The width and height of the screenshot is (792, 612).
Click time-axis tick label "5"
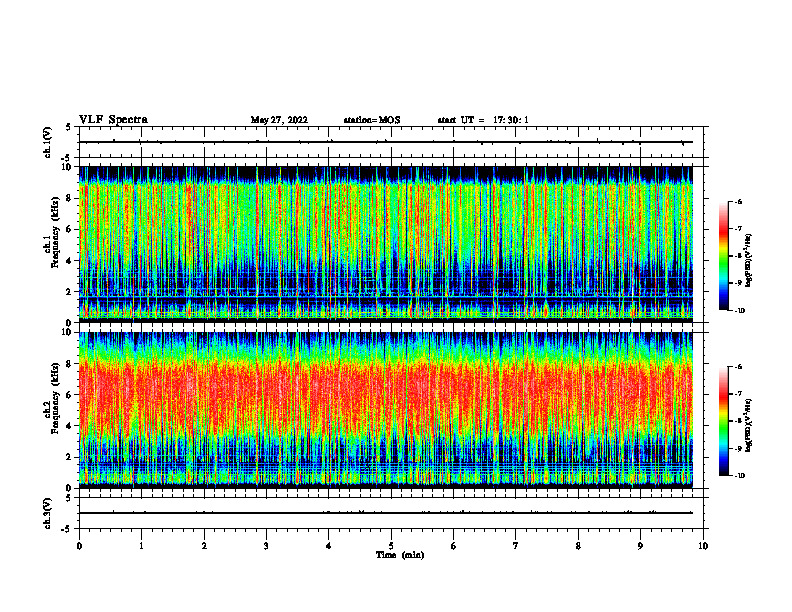[x=391, y=546]
